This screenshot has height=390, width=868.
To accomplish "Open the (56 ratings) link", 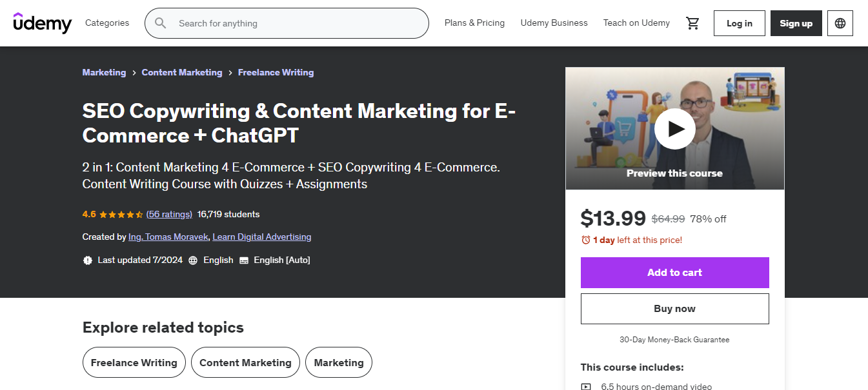I will click(x=169, y=214).
